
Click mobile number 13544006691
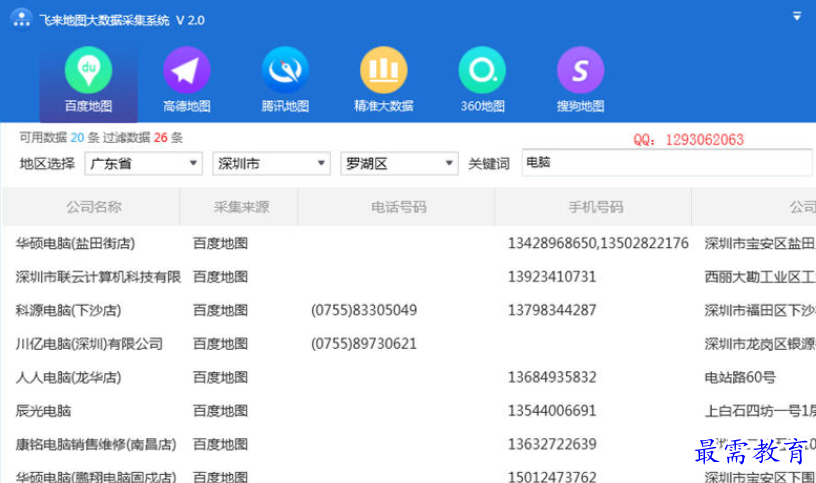pos(552,411)
